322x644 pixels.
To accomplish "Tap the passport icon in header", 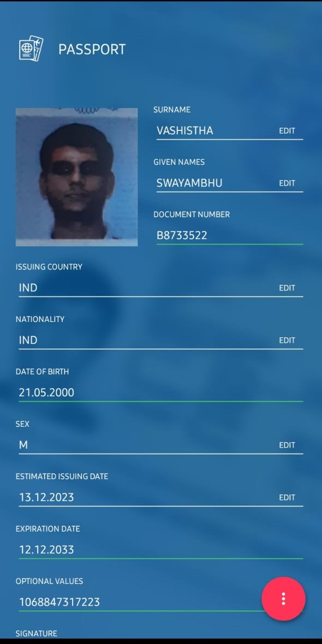I will point(31,49).
